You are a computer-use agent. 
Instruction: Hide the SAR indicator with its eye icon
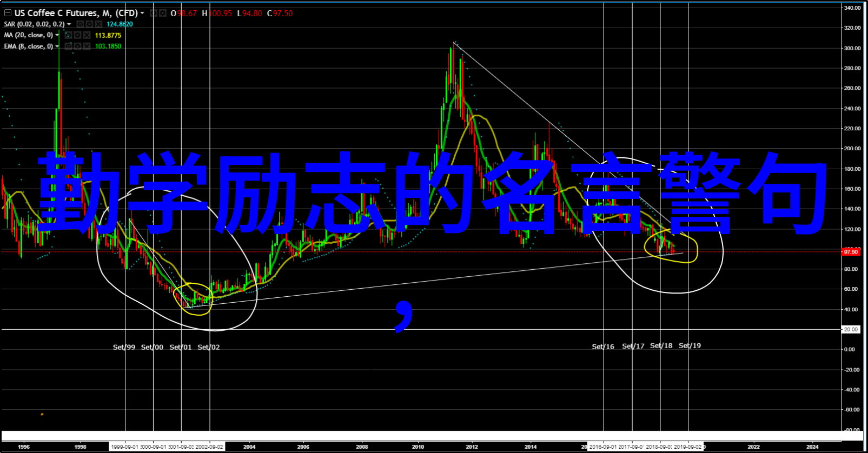(x=80, y=24)
